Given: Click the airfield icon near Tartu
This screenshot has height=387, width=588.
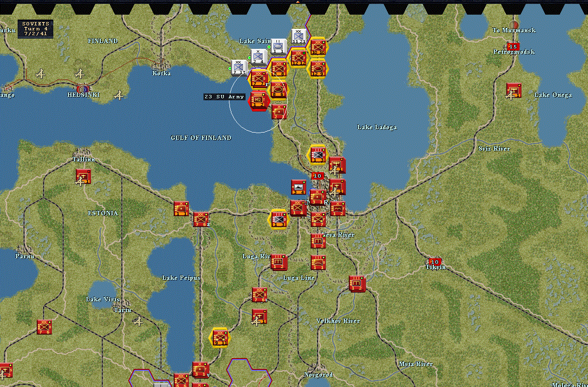Looking at the screenshot, I should (x=138, y=321).
